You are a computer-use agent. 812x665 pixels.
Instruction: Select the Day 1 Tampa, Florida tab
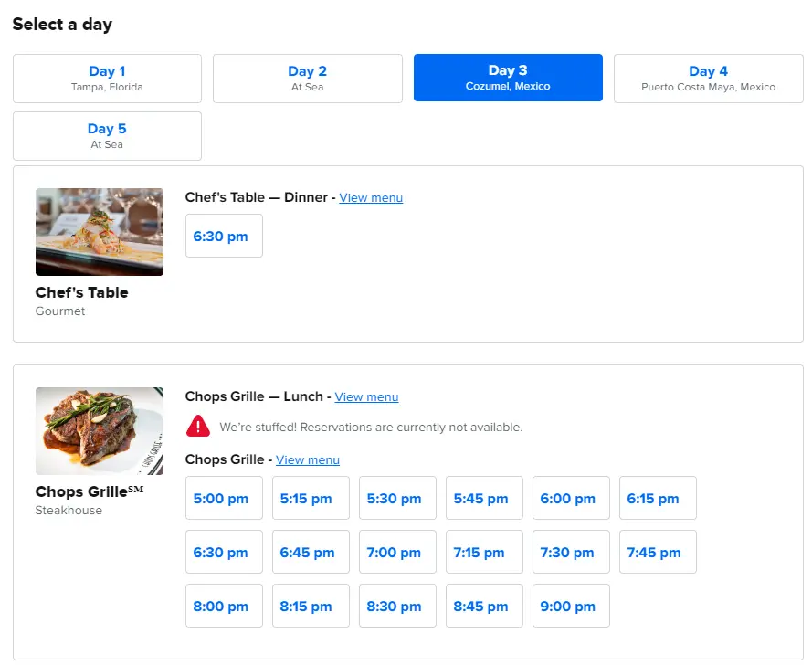click(107, 78)
